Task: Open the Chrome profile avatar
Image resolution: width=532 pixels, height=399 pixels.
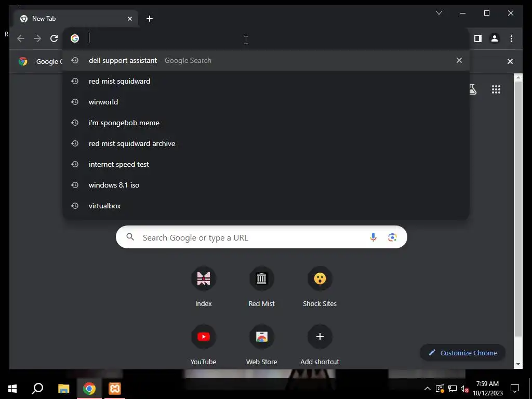Action: 495,38
